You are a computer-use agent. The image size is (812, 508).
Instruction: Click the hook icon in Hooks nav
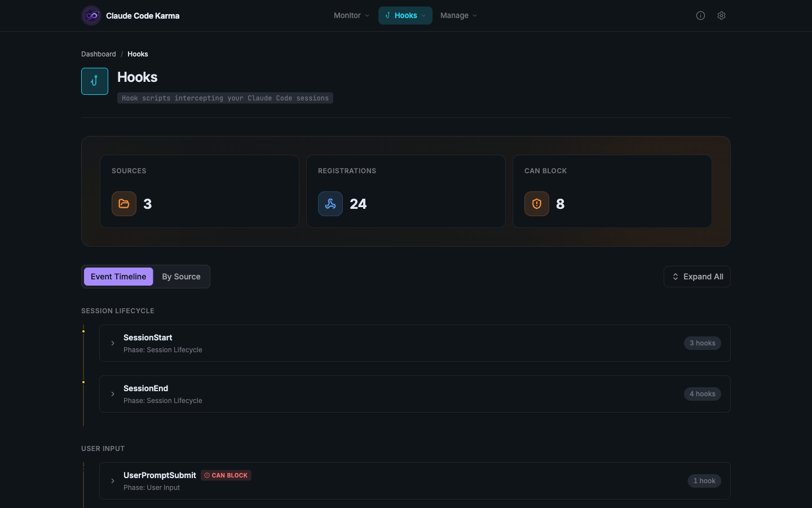pyautogui.click(x=387, y=16)
